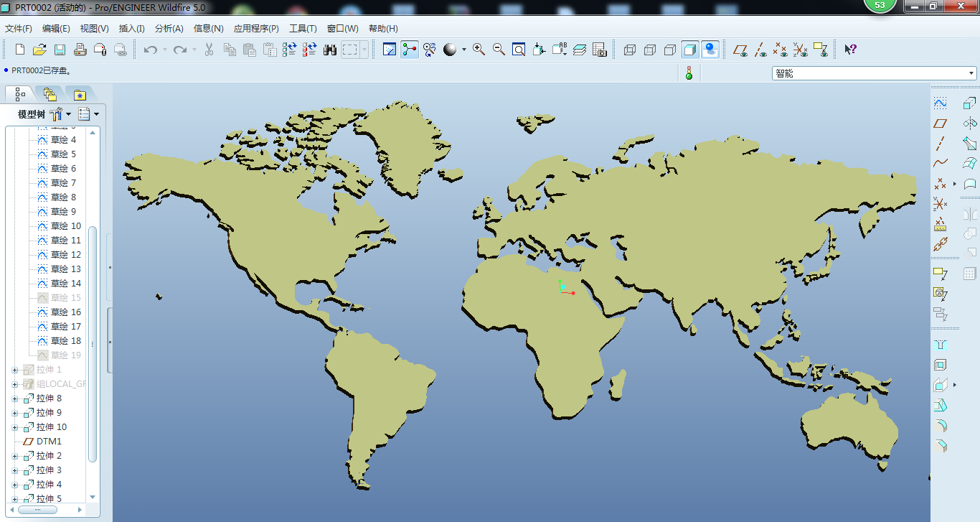980x522 pixels.
Task: Select the Datum Plane tool in right toolbar
Action: (x=941, y=123)
